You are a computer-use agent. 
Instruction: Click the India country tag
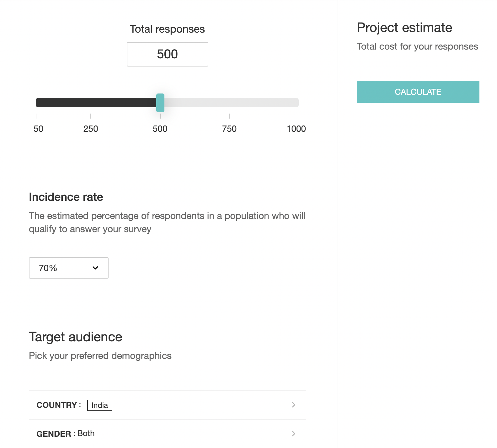point(99,405)
